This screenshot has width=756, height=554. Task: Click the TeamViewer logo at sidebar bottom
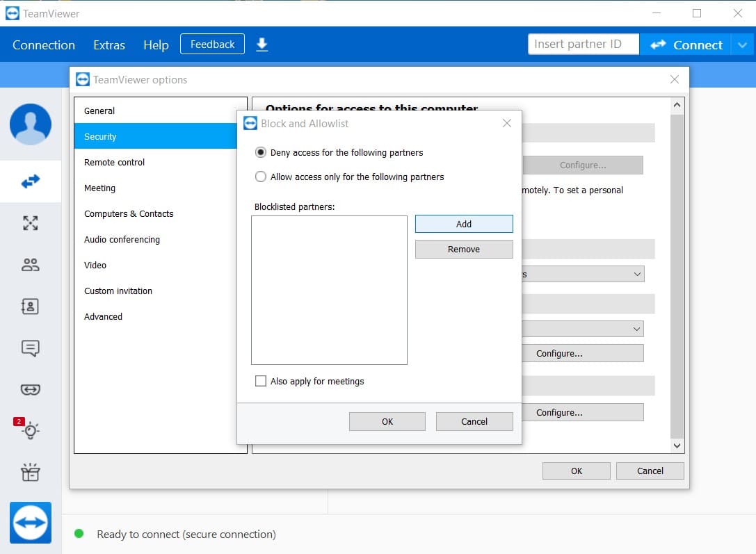tap(31, 522)
